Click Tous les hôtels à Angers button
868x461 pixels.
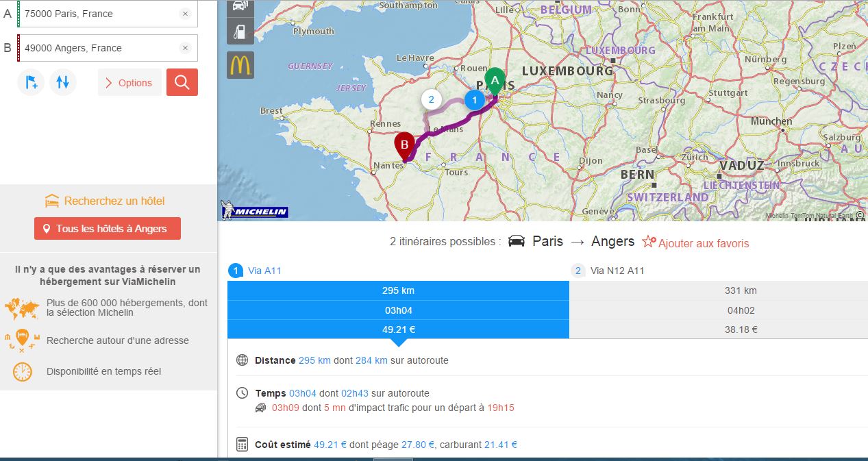[108, 229]
